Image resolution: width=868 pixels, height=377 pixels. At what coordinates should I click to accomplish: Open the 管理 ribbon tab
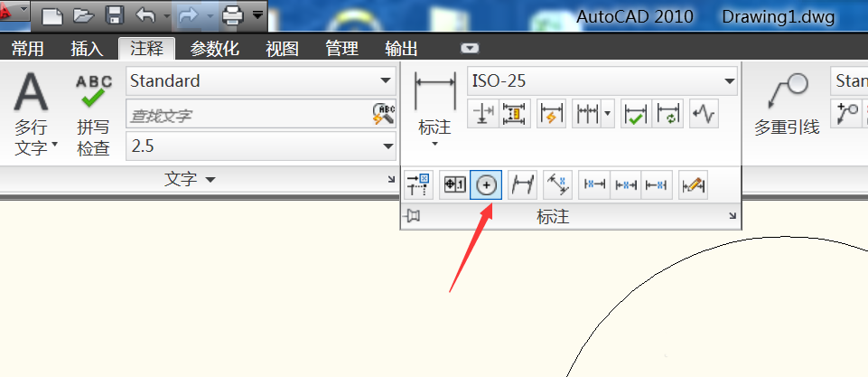(341, 49)
